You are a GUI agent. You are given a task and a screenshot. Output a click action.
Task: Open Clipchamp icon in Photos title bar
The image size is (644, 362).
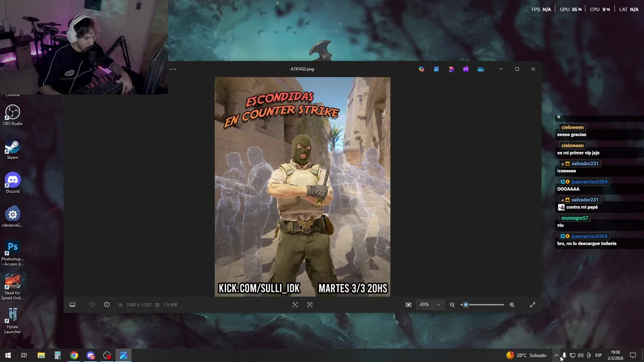(x=466, y=69)
